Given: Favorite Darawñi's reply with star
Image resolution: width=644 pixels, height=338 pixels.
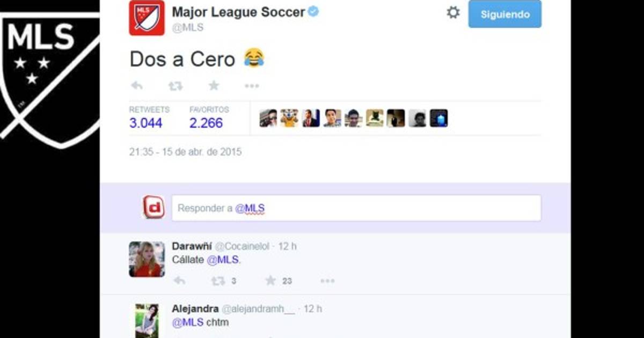Looking at the screenshot, I should pyautogui.click(x=270, y=280).
